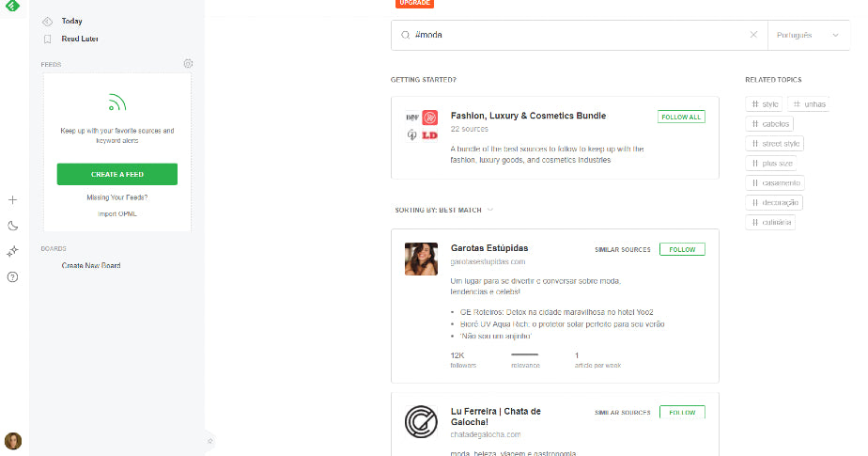Click the Create a Feed button

click(x=117, y=174)
